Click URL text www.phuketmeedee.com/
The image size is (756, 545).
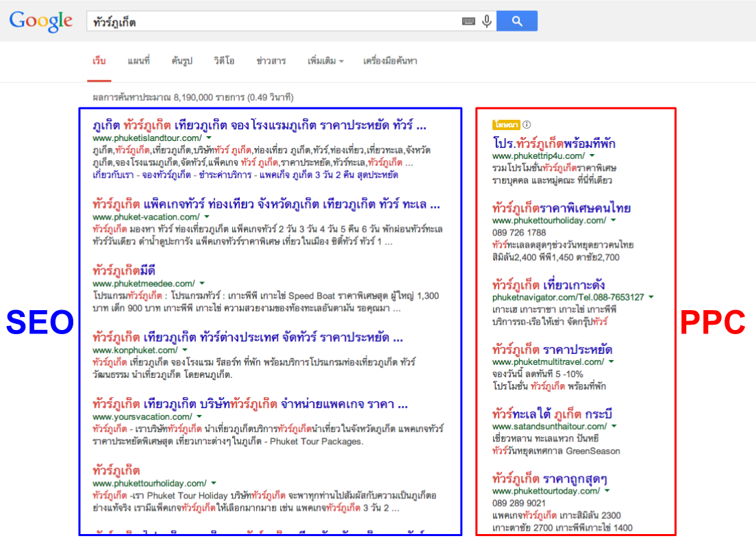tap(144, 283)
